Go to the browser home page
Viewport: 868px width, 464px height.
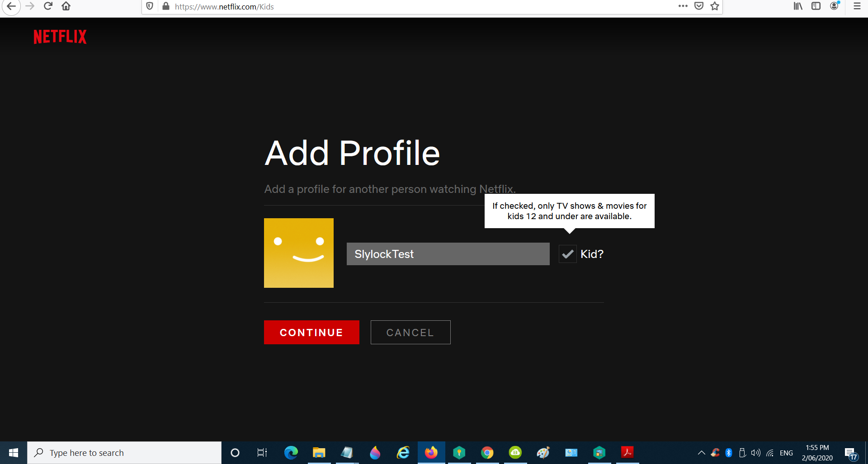tap(66, 6)
